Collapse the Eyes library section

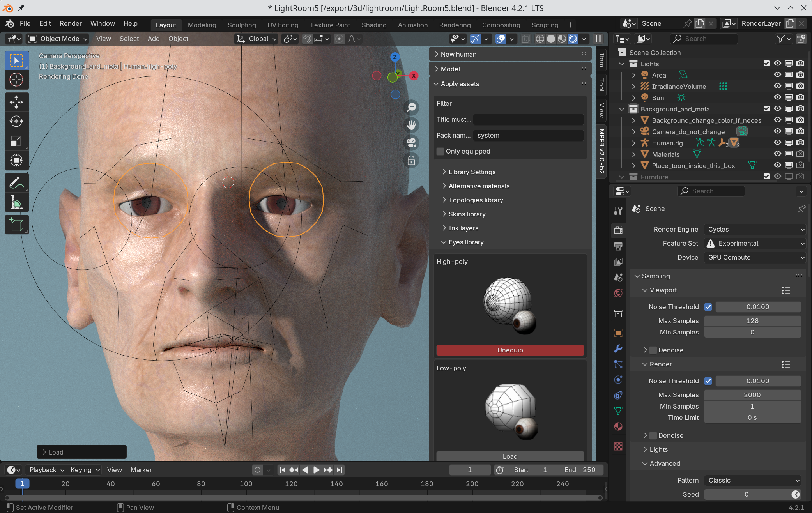(466, 242)
